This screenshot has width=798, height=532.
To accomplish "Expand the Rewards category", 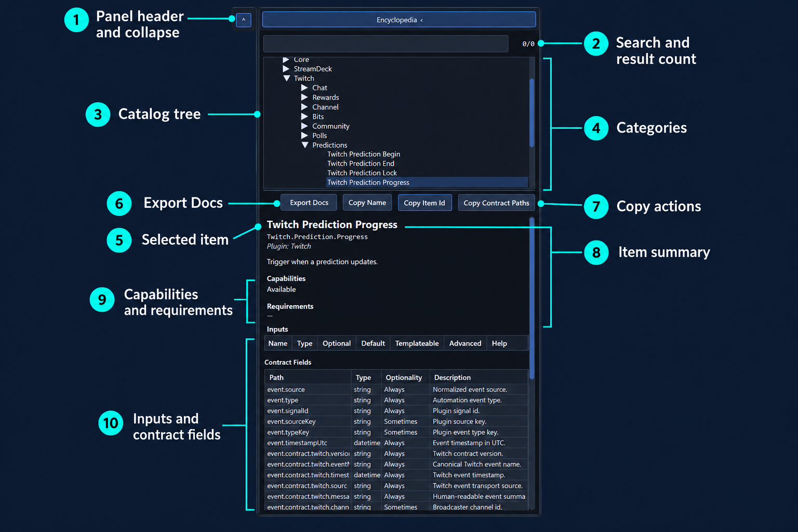I will pos(304,97).
